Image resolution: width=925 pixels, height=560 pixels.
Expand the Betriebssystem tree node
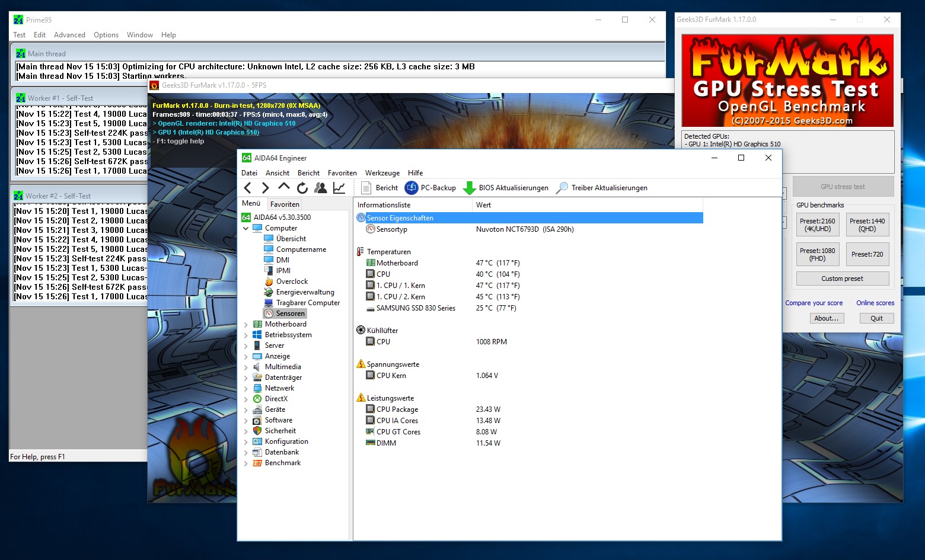(x=246, y=335)
